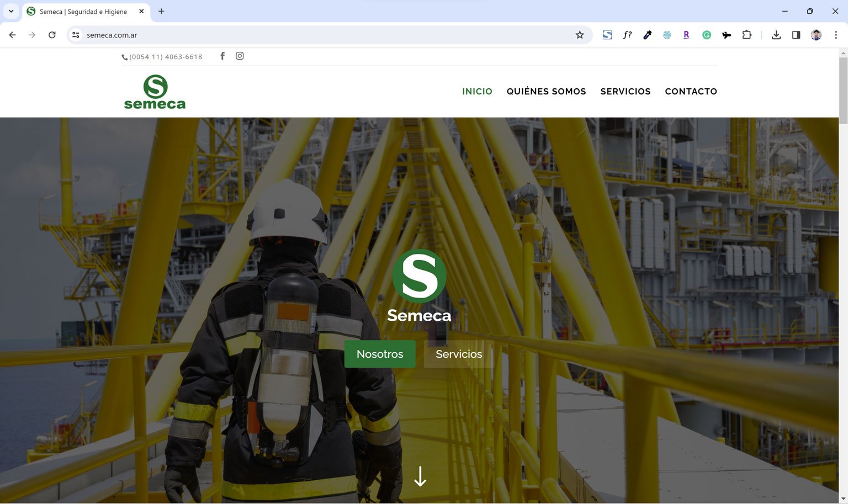Go to Quiénes Somos menu item
The image size is (848, 504).
546,92
